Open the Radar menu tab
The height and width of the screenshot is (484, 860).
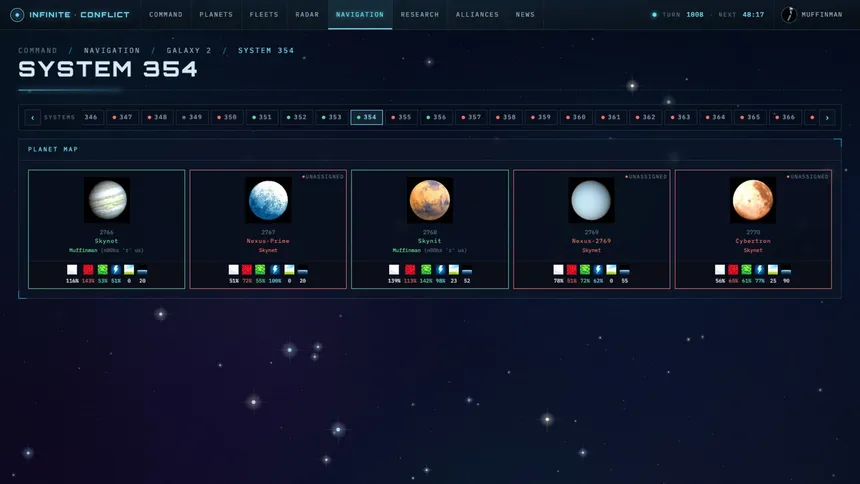[307, 15]
